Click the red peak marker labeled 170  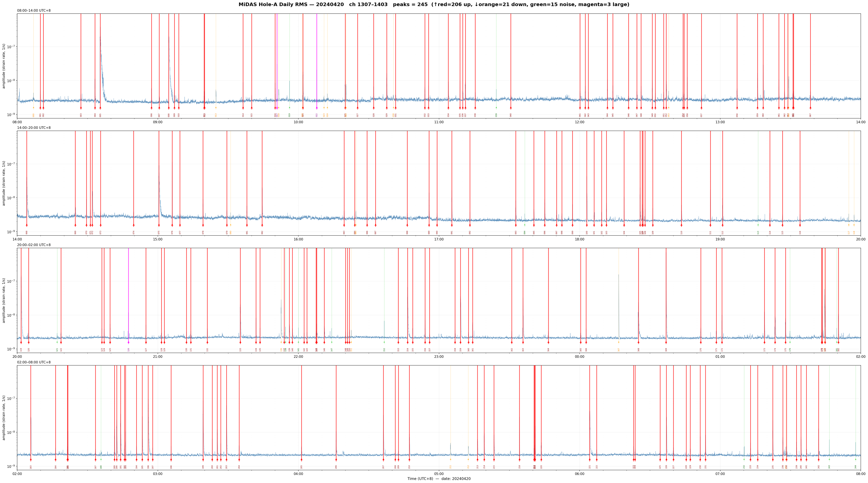(x=701, y=342)
